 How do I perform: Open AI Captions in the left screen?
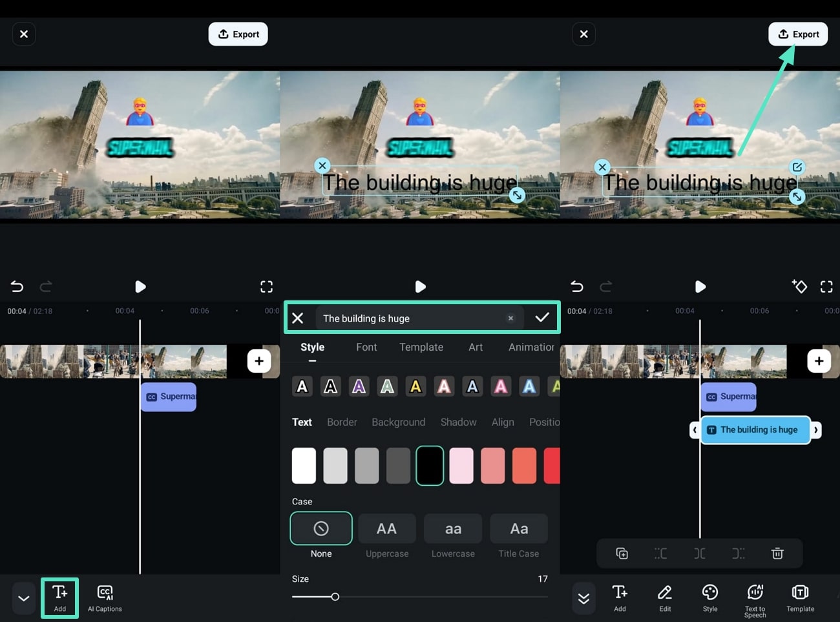[105, 598]
